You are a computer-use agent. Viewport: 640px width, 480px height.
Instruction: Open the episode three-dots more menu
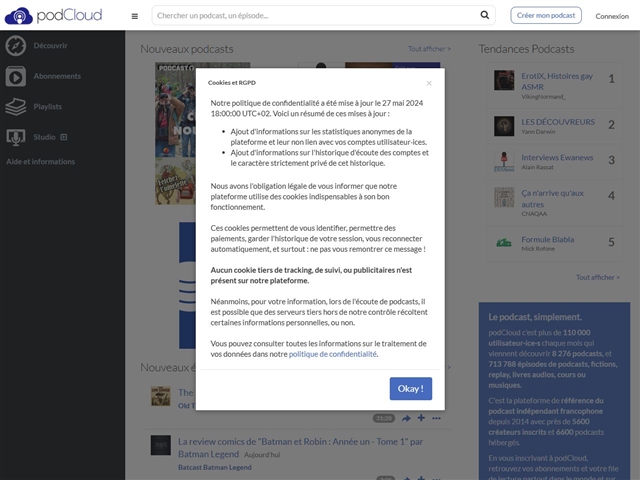[436, 418]
